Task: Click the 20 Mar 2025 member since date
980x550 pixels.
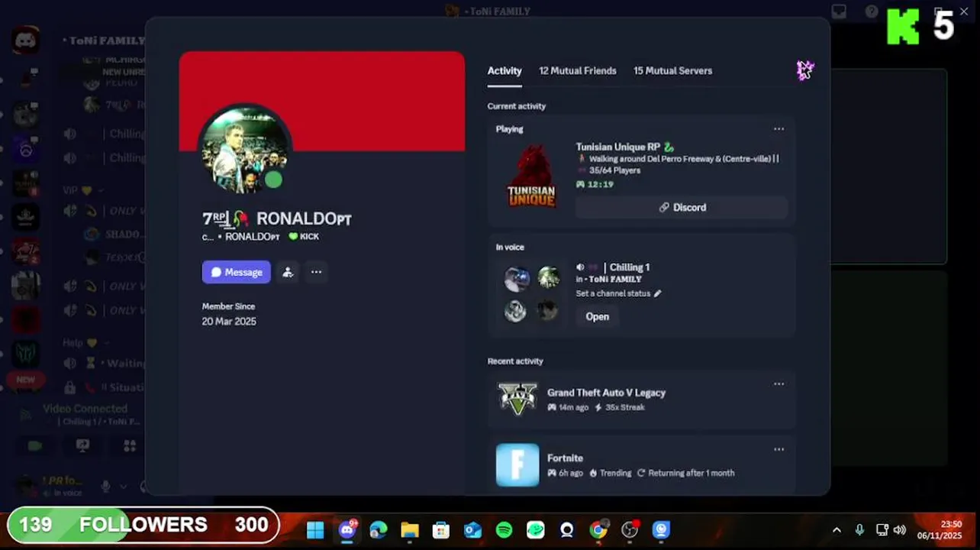Action: tap(229, 322)
